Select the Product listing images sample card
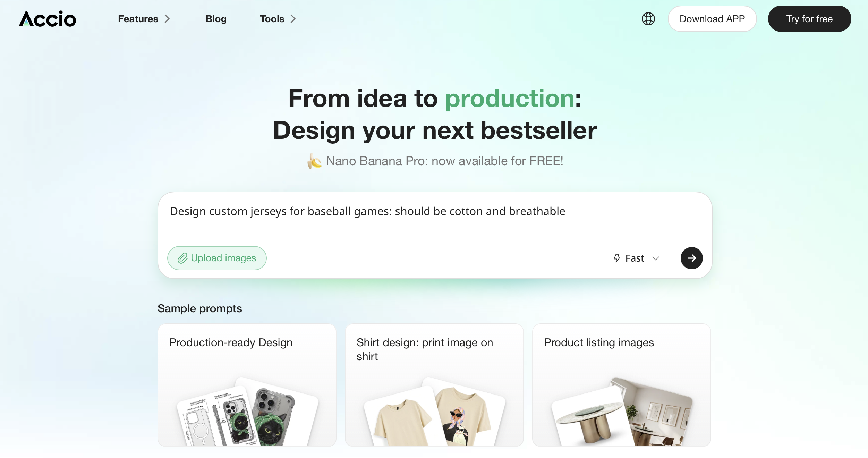This screenshot has height=458, width=868. pyautogui.click(x=622, y=385)
